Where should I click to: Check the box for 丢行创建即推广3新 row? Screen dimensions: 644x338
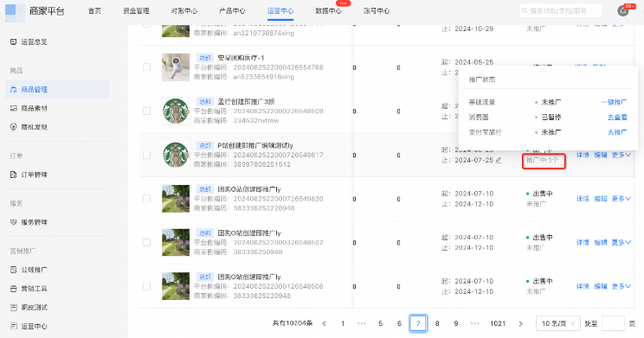[146, 112]
